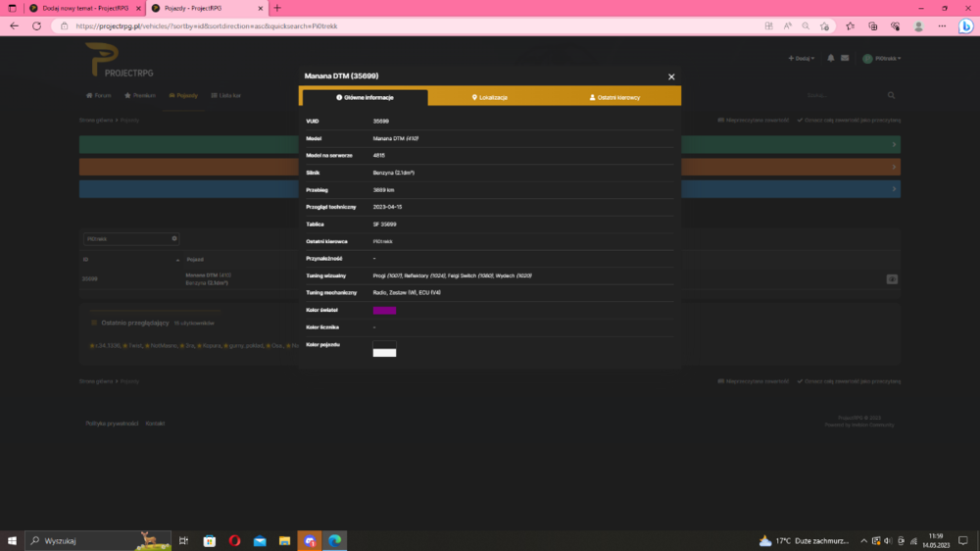The width and height of the screenshot is (980, 551).
Task: Click the purple Kolor świateł swatch
Action: (384, 310)
